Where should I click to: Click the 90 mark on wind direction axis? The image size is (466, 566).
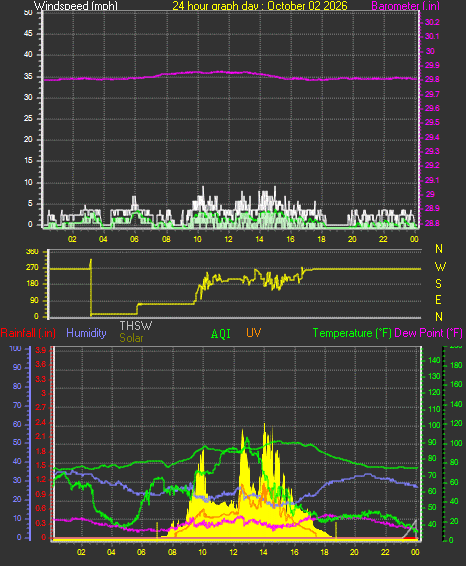(x=34, y=300)
